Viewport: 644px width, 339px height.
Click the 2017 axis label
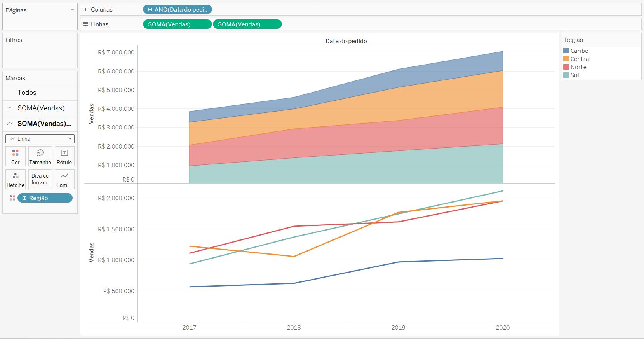coord(189,327)
